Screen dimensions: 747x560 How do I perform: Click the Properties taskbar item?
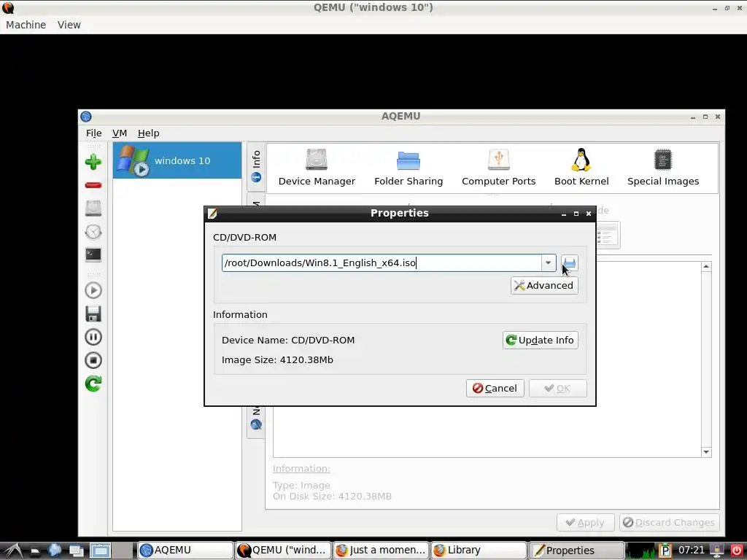coord(576,551)
